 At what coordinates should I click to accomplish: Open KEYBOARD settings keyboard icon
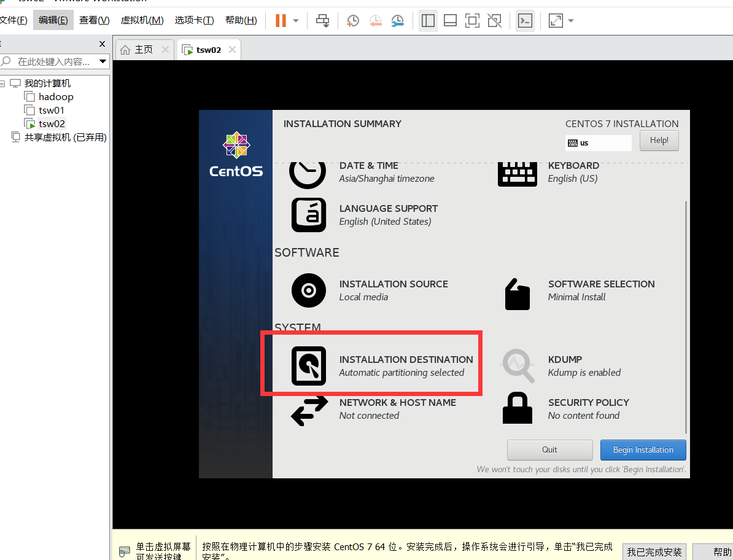517,174
